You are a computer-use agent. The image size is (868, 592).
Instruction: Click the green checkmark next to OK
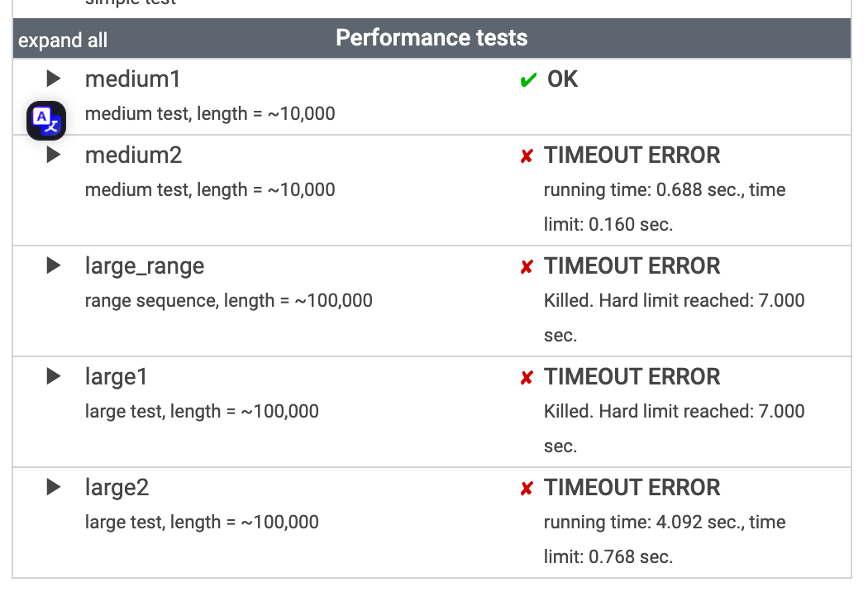coord(528,79)
